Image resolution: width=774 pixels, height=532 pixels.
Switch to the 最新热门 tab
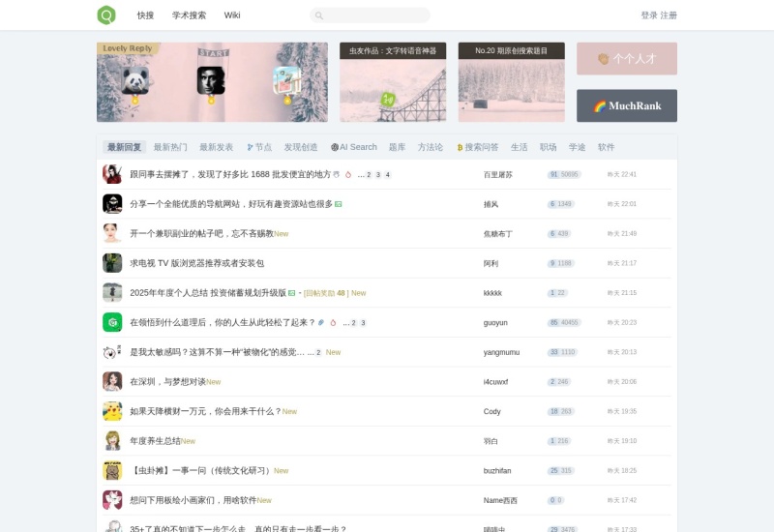pyautogui.click(x=170, y=147)
